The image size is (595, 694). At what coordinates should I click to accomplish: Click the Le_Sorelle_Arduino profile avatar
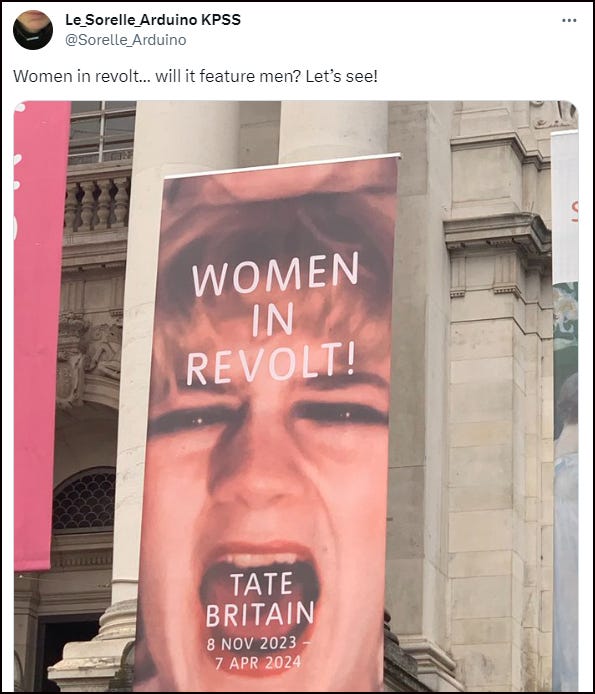point(33,30)
